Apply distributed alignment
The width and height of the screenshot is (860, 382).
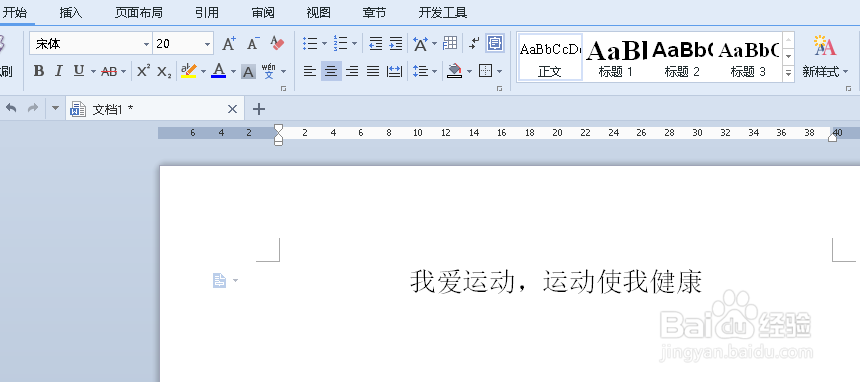[x=394, y=71]
